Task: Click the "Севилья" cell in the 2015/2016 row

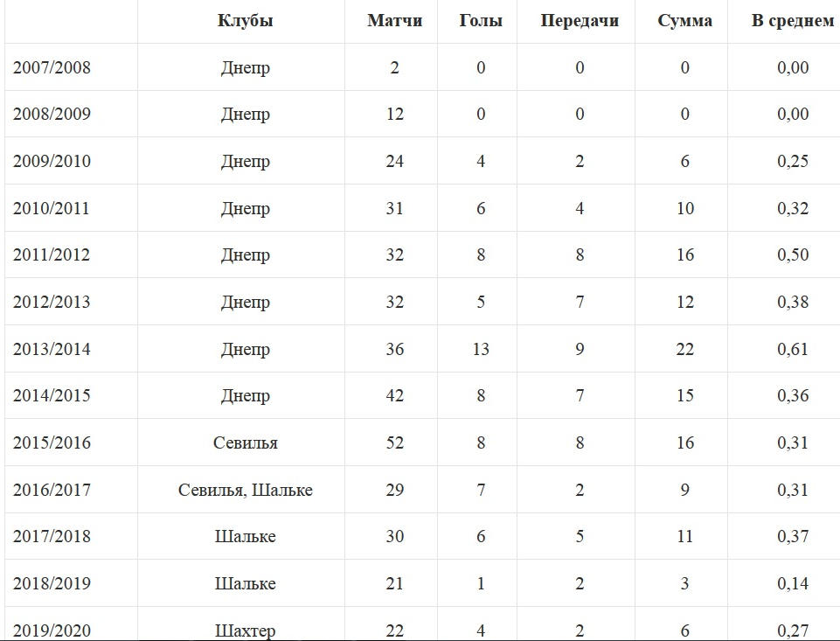Action: 246,442
